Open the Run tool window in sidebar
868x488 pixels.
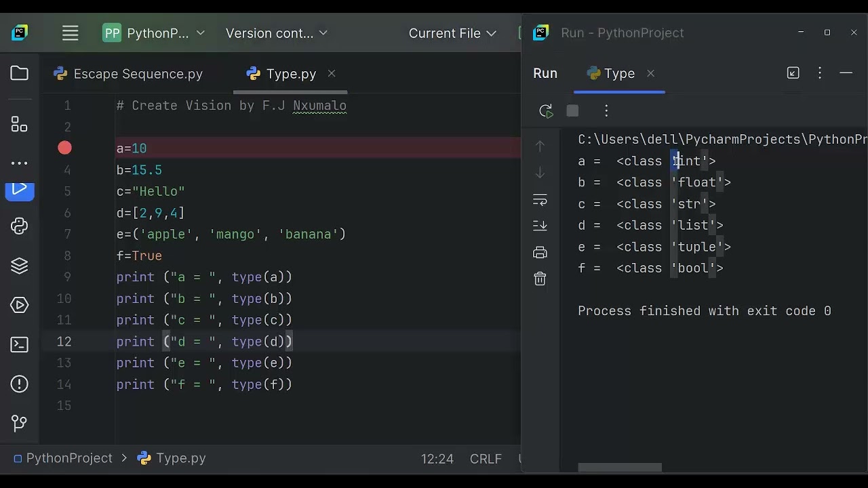pos(20,190)
